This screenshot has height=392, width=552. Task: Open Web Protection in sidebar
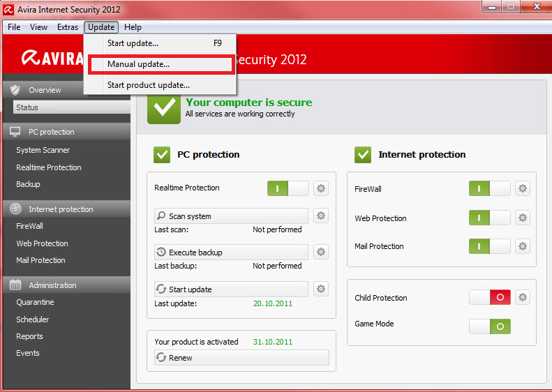(x=42, y=243)
